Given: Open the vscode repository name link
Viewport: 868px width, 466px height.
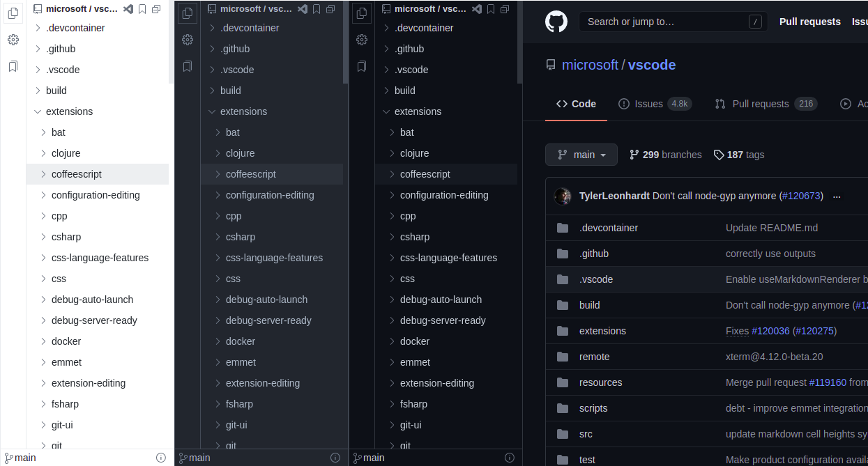Looking at the screenshot, I should [652, 65].
